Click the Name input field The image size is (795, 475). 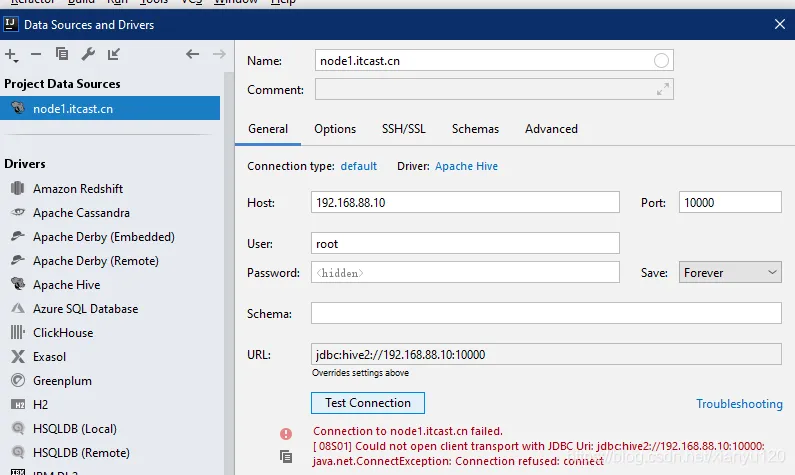pos(494,61)
